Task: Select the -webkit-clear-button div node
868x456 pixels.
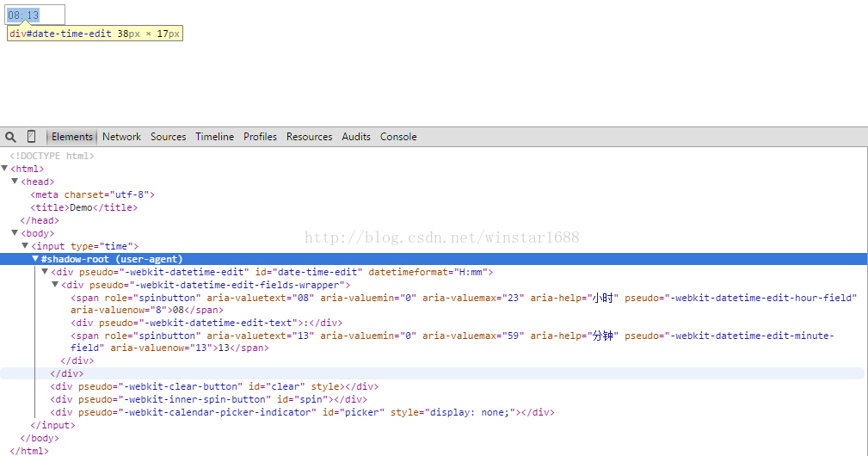Action: click(215, 386)
